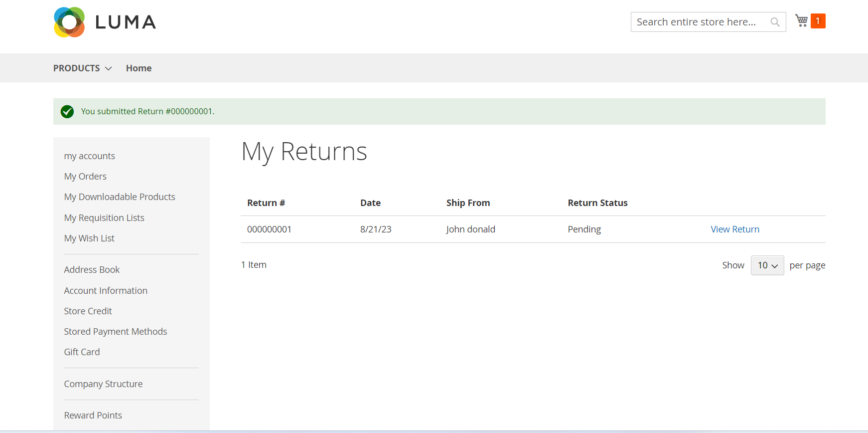This screenshot has height=433, width=868.
Task: Focus the store search field
Action: (x=708, y=22)
